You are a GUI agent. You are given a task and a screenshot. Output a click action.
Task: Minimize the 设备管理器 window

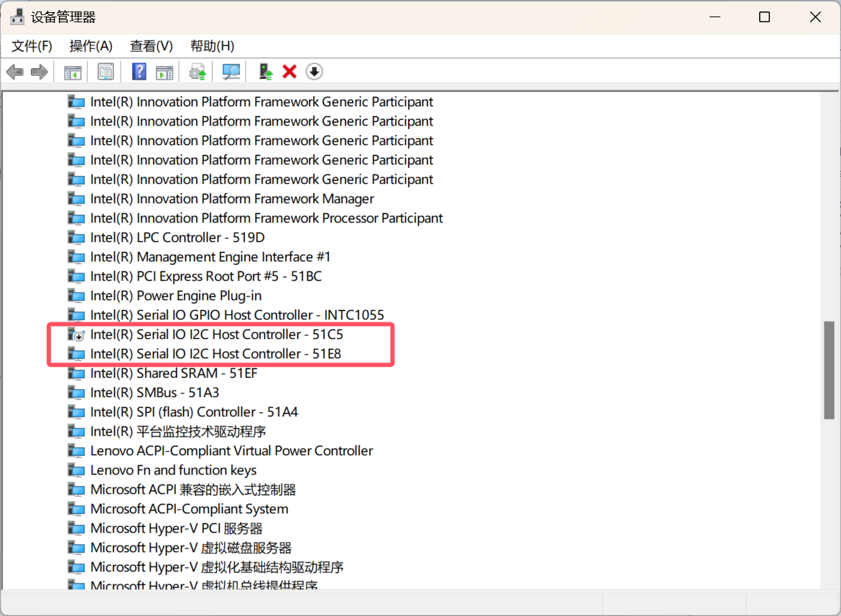click(715, 17)
